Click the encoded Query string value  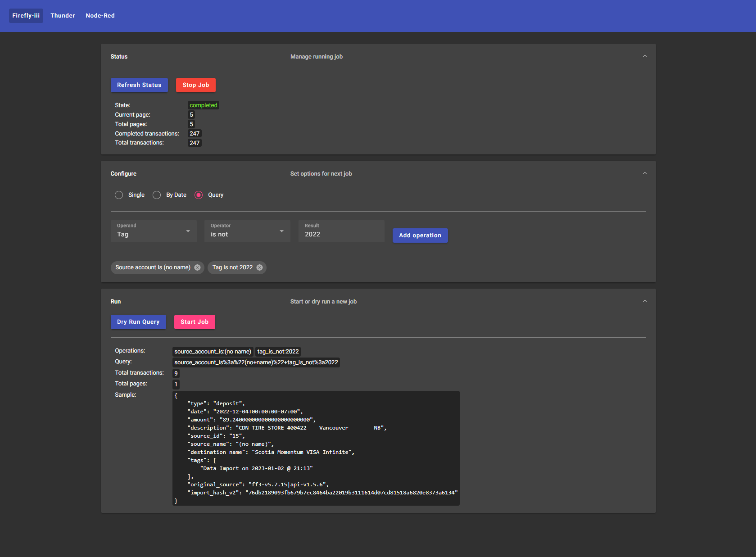256,362
